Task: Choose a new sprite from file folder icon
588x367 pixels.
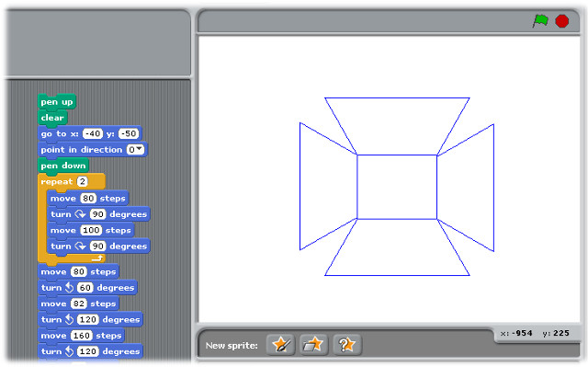Action: pos(314,345)
